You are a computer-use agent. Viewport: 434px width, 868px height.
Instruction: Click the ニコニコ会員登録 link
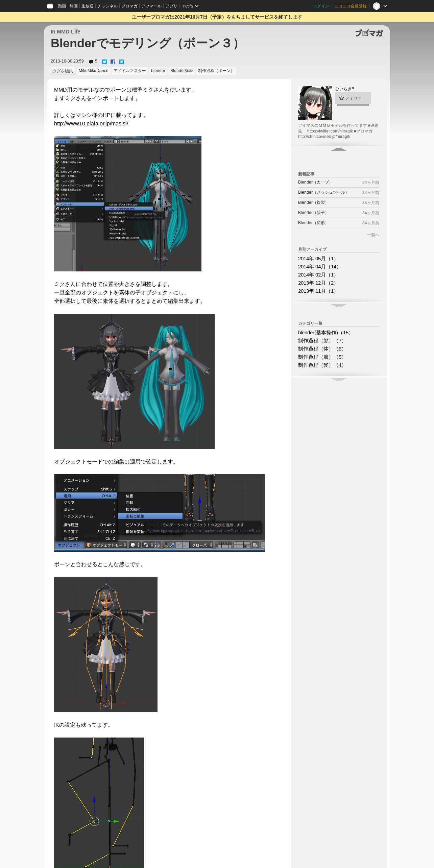click(x=351, y=6)
